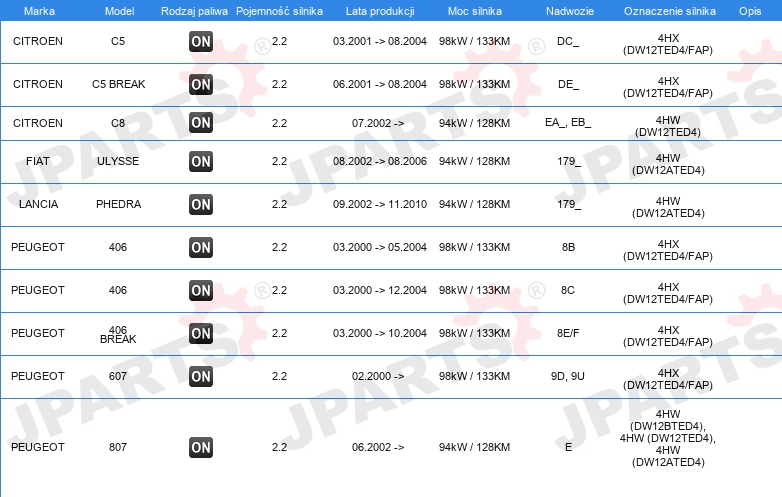Select body code 8B
This screenshot has height=497, width=782.
[x=568, y=247]
